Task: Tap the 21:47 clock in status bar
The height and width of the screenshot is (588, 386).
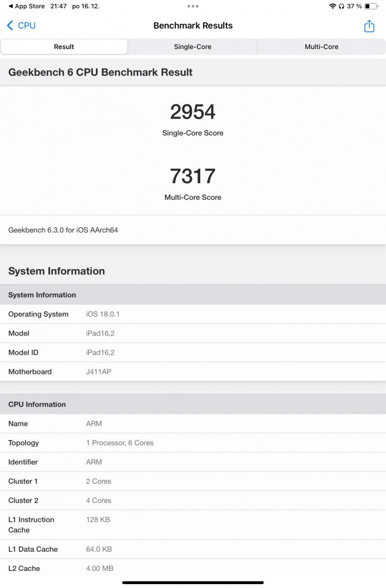Action: [x=58, y=6]
